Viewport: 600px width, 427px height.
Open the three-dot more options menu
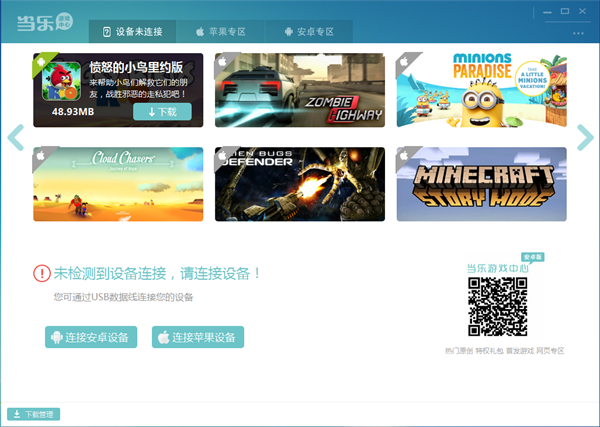tap(578, 33)
